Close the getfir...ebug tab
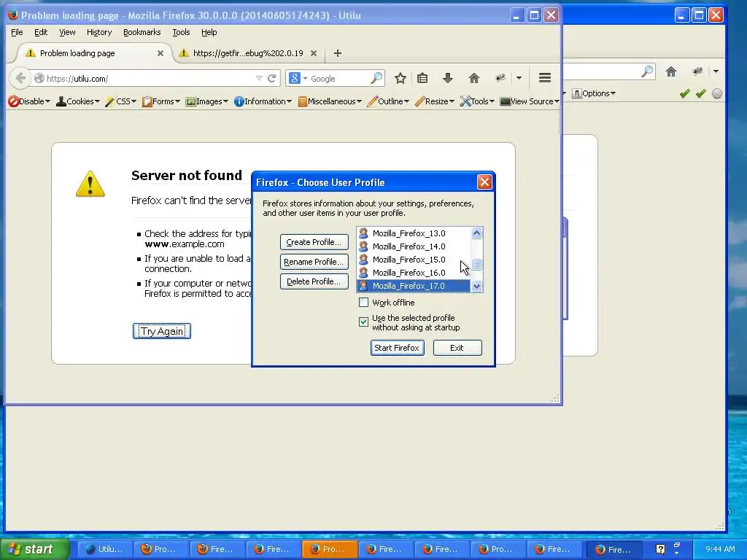The width and height of the screenshot is (747, 560). coord(314,53)
